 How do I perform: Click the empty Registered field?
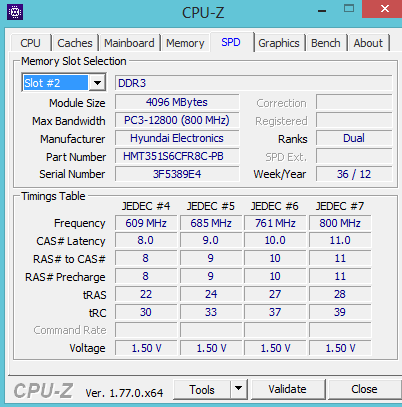[354, 120]
